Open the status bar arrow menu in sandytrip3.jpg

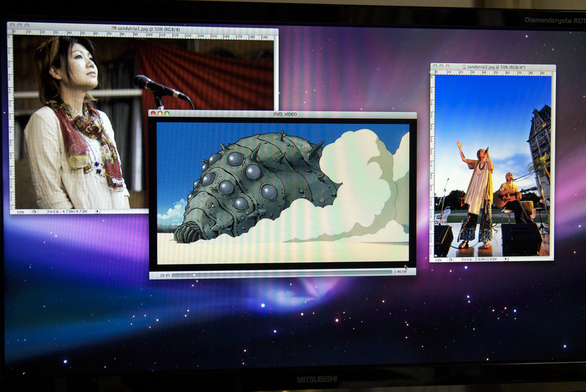coord(506,259)
